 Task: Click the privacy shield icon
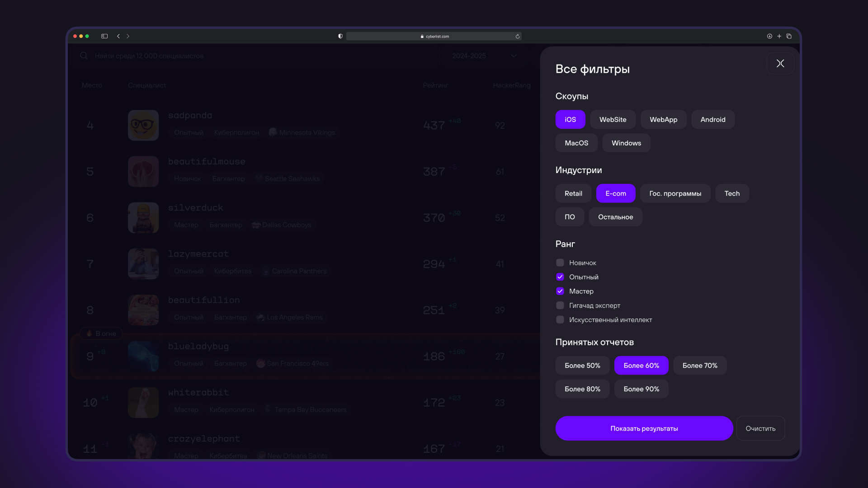coord(340,36)
